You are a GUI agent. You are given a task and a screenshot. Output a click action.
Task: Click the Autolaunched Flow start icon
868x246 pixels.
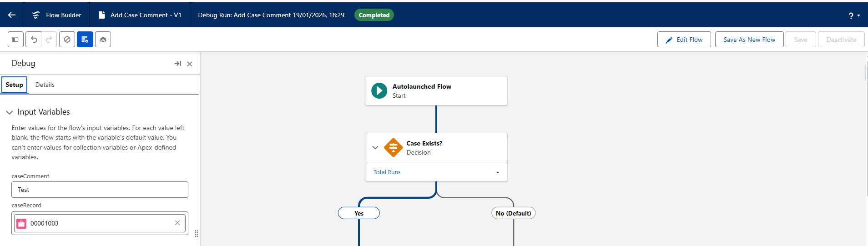379,91
